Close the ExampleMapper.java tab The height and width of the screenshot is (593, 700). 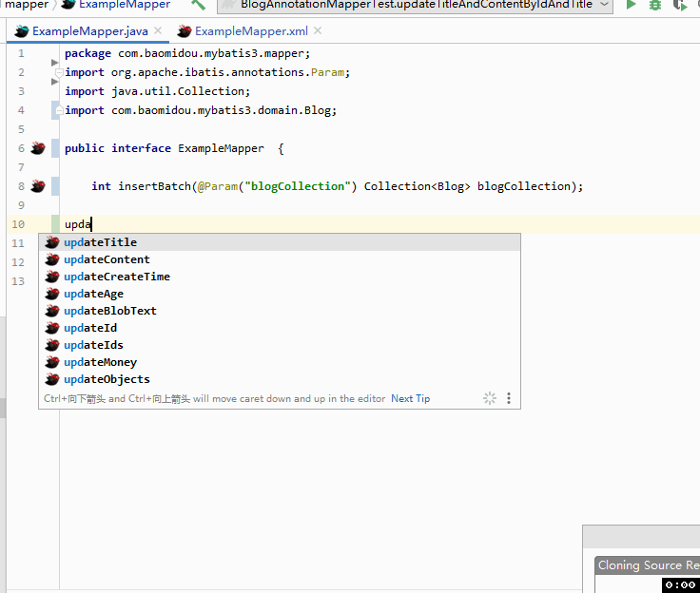(158, 30)
